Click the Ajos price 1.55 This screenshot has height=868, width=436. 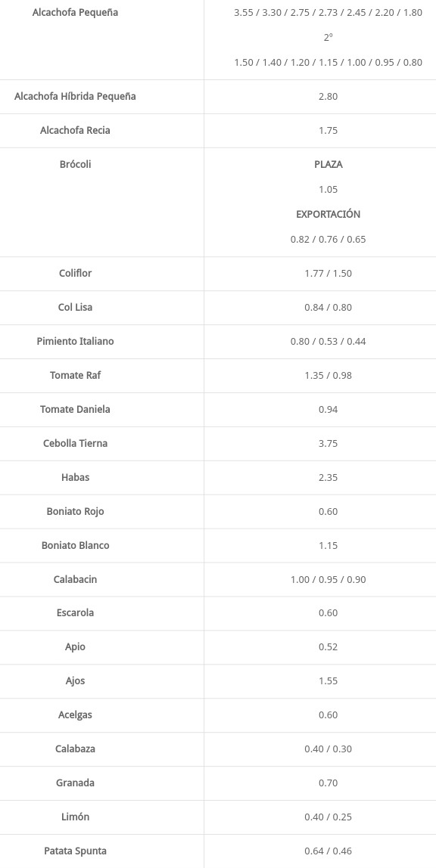click(x=328, y=681)
